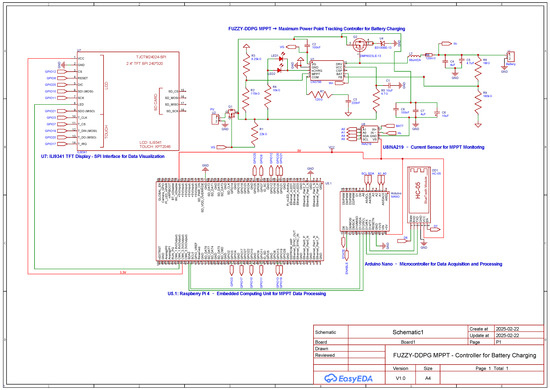Click capacitor C3 after resistor R7

(348, 101)
